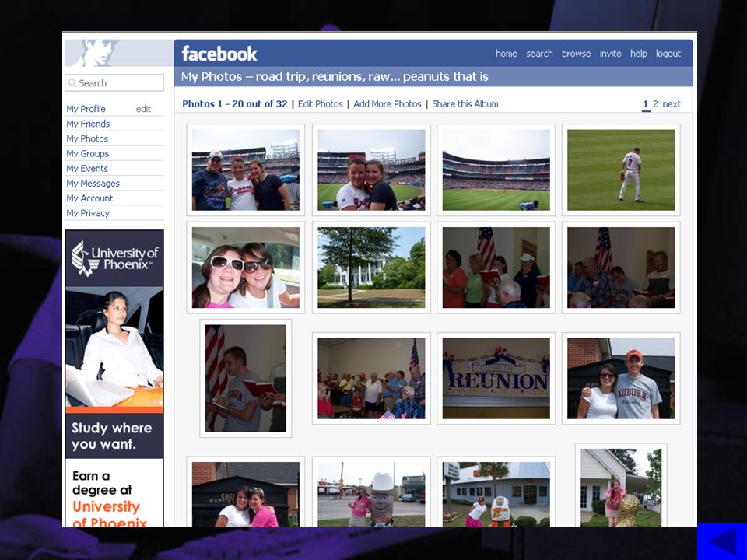Open photo of three women at stadium
The height and width of the screenshot is (560, 747).
245,170
